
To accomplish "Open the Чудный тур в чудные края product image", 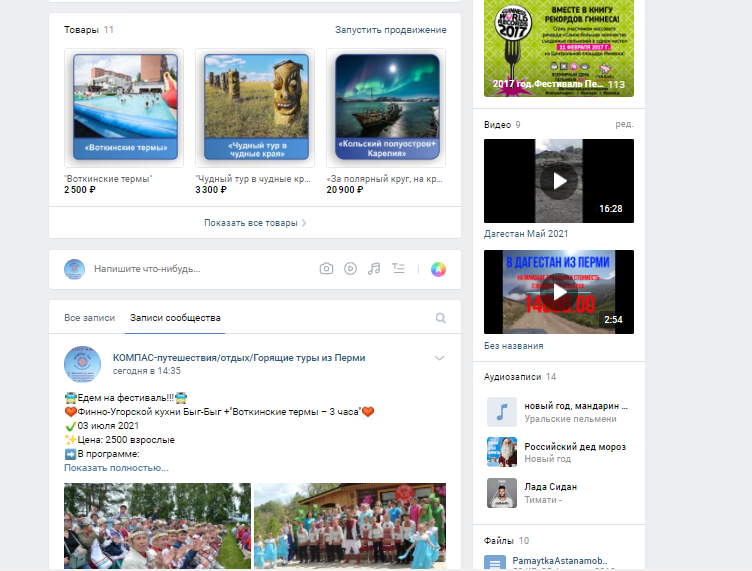I will click(255, 107).
